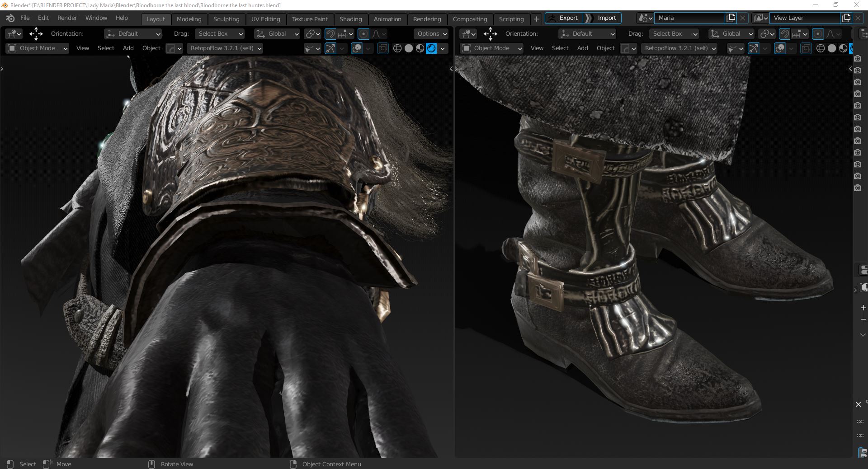Click the Blender logo menu icon
The width and height of the screenshot is (868, 469).
point(10,18)
